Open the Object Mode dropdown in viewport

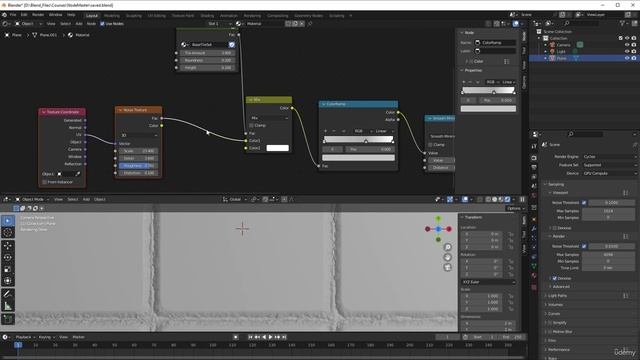[32, 199]
